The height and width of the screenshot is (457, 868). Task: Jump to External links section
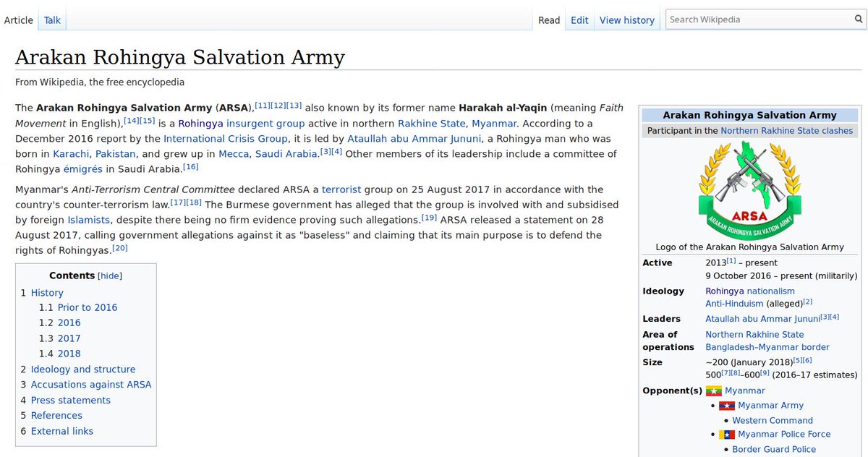coord(62,432)
